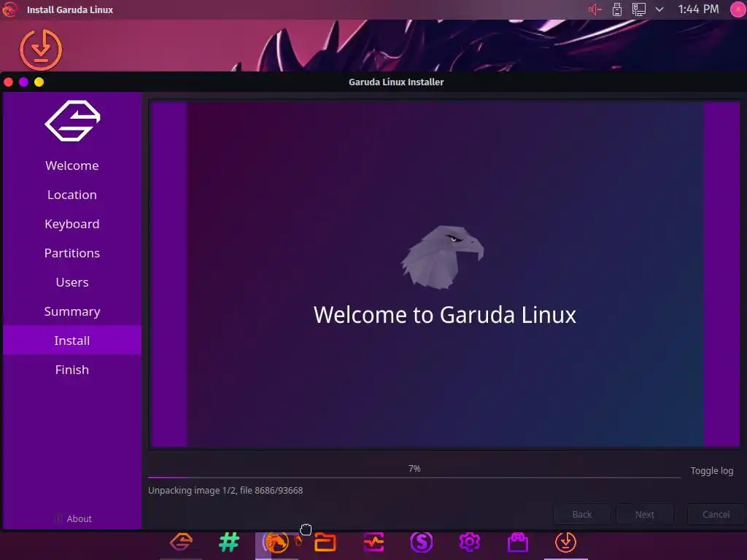Screen dimensions: 747x560
Task: Select the Keyboard step in sidebar
Action: 72,224
